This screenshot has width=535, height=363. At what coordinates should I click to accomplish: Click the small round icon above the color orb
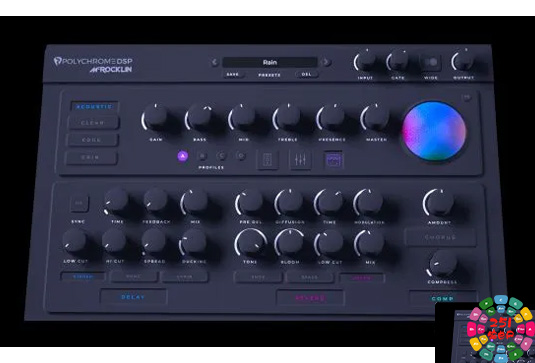tap(466, 98)
